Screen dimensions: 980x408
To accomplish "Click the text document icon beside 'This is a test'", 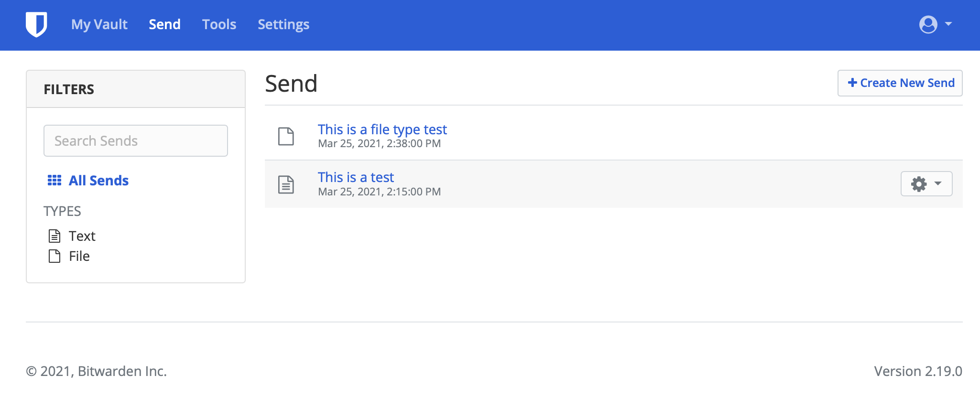I will pyautogui.click(x=286, y=184).
